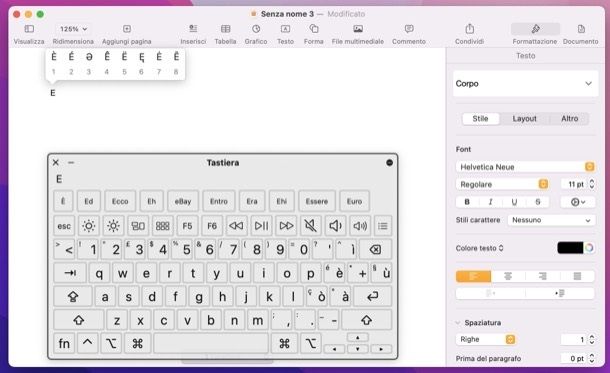Click backspace key on Tastiera
Image resolution: width=610 pixels, height=373 pixels.
(375, 250)
